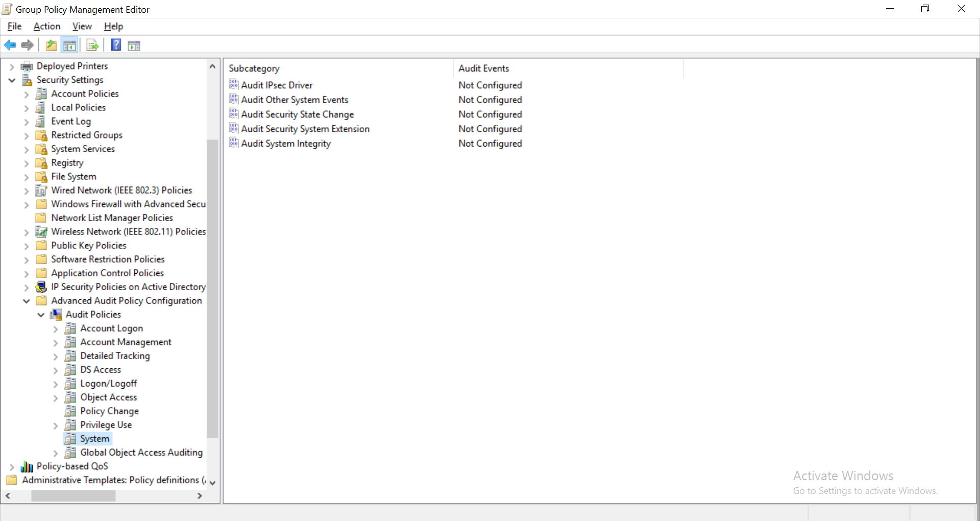Select the Audit IPsec Driver subcategory icon
The width and height of the screenshot is (980, 521).
click(x=234, y=84)
